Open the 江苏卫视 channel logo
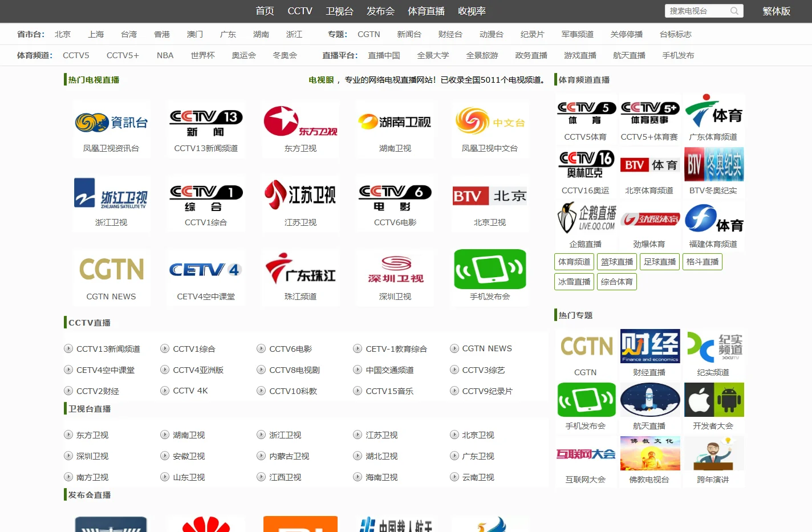 pos(301,196)
